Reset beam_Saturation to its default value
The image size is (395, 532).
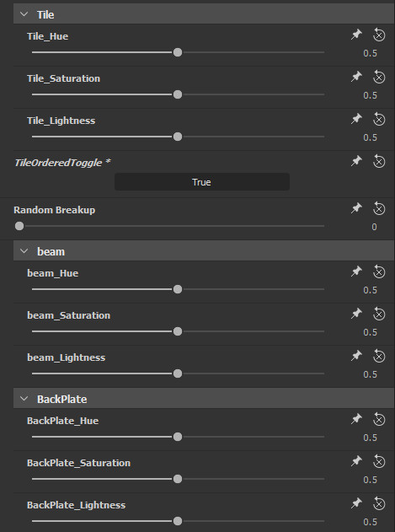click(379, 314)
